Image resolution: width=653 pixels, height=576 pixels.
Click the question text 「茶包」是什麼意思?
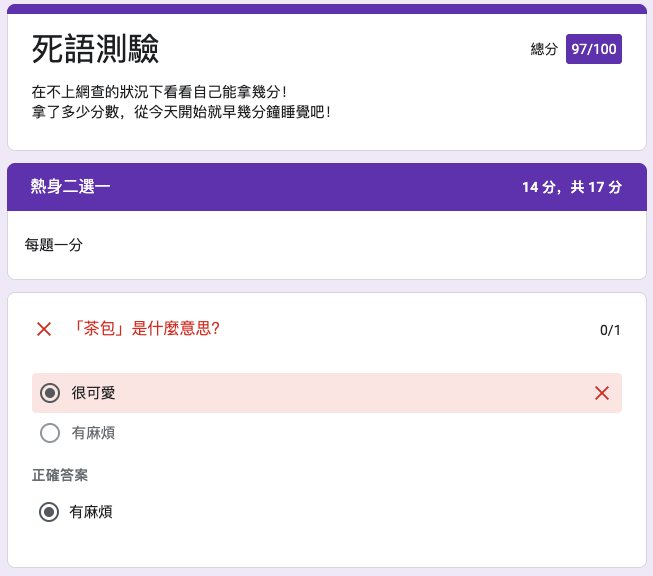[x=145, y=328]
